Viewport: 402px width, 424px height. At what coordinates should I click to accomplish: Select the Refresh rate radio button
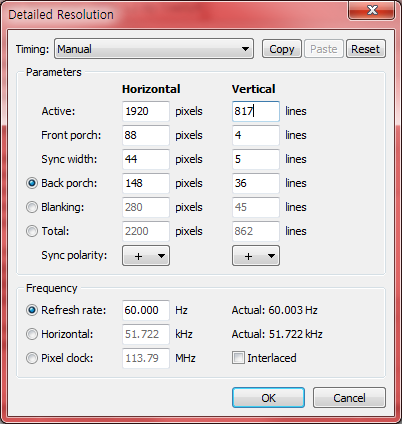tap(32, 310)
